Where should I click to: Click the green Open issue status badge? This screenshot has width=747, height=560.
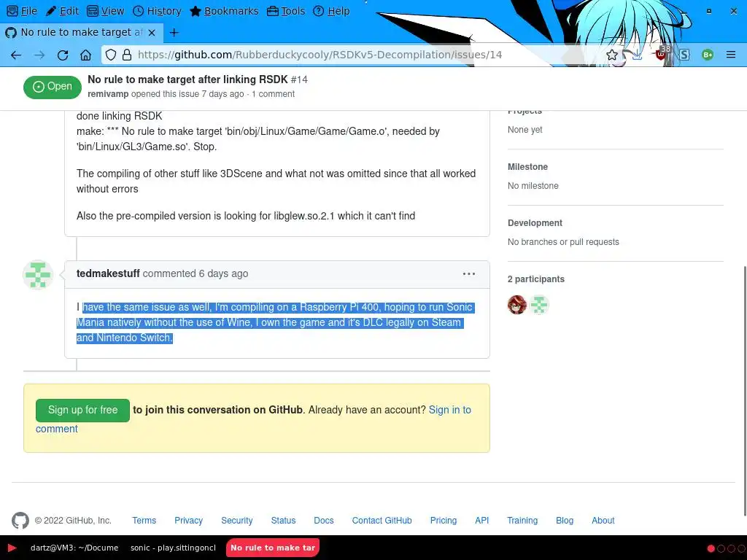click(53, 87)
